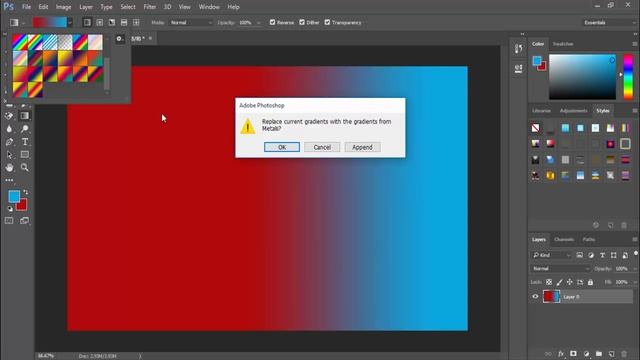Click the new group folder icon in Layers
Image resolution: width=640 pixels, height=360 pixels.
tap(599, 353)
